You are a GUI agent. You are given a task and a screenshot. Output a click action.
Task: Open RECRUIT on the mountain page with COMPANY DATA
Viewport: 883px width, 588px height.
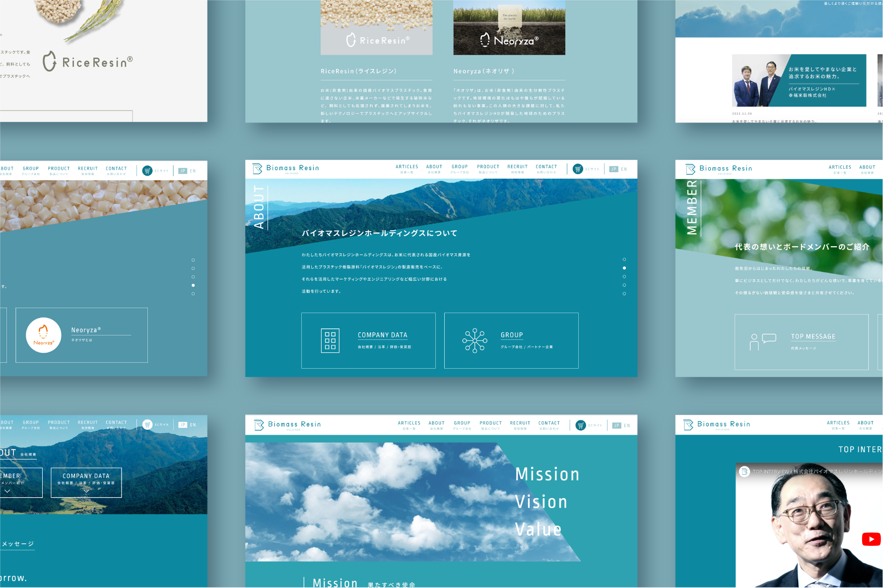[88, 425]
